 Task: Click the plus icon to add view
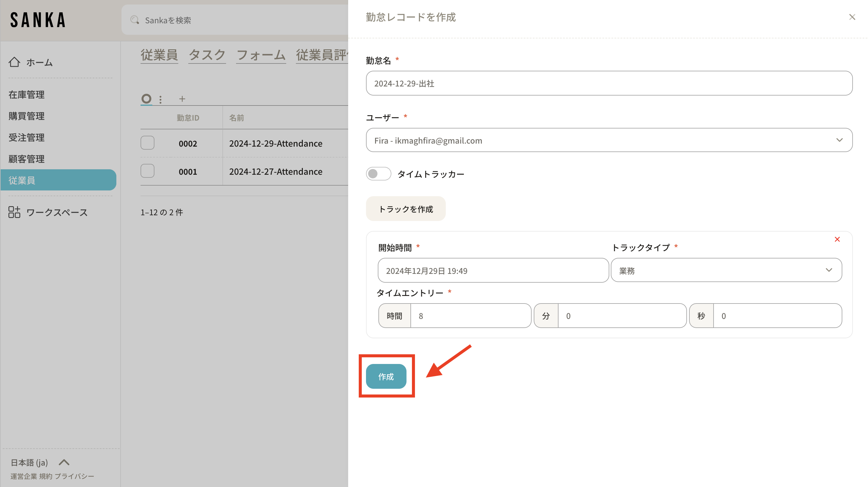point(182,99)
